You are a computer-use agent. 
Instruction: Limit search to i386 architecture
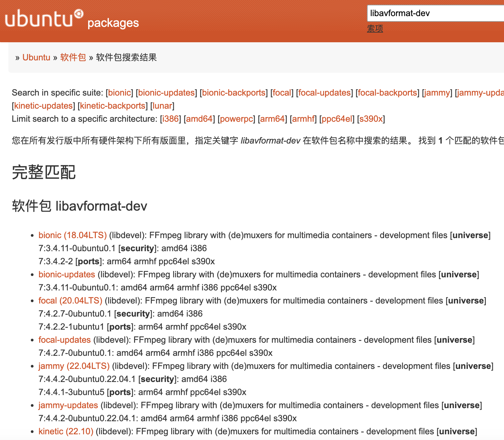(170, 119)
